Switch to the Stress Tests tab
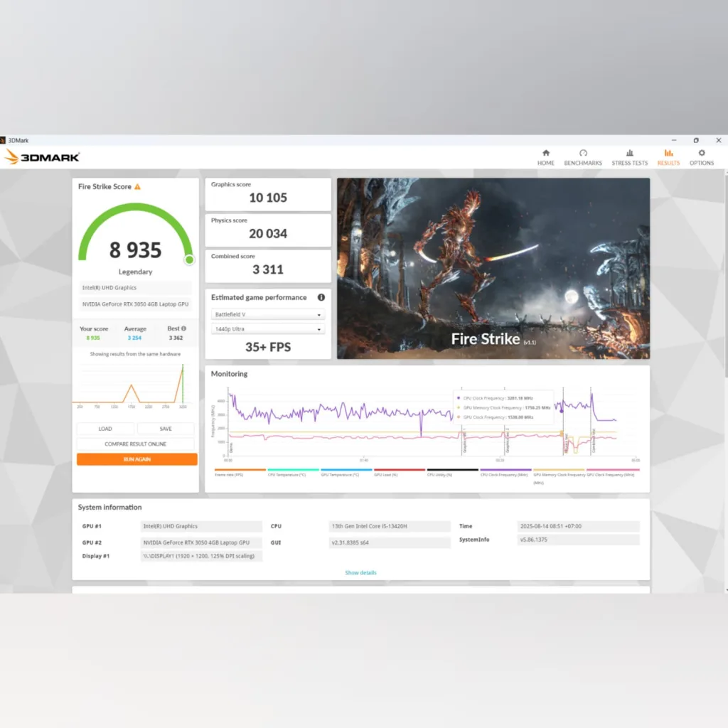Screen dimensions: 728x728 629,158
